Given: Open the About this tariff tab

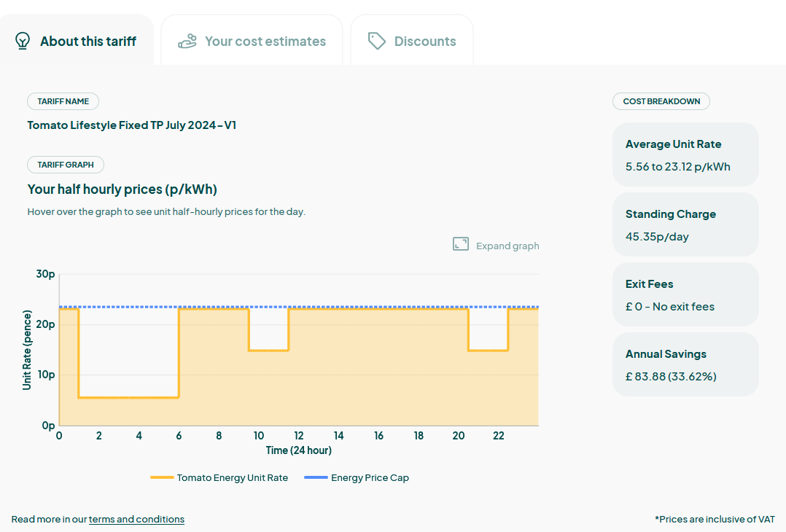Looking at the screenshot, I should click(x=76, y=40).
